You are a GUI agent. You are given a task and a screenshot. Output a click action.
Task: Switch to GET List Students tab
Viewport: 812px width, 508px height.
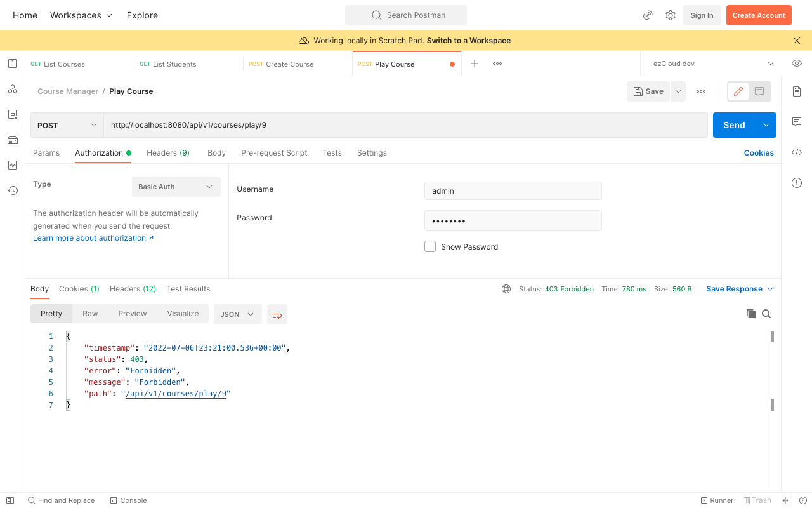(x=189, y=63)
